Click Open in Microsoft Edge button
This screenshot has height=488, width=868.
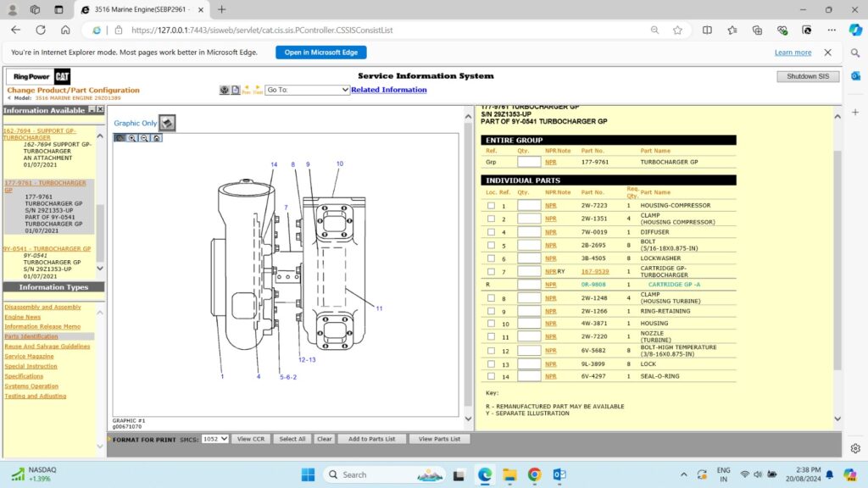(320, 53)
